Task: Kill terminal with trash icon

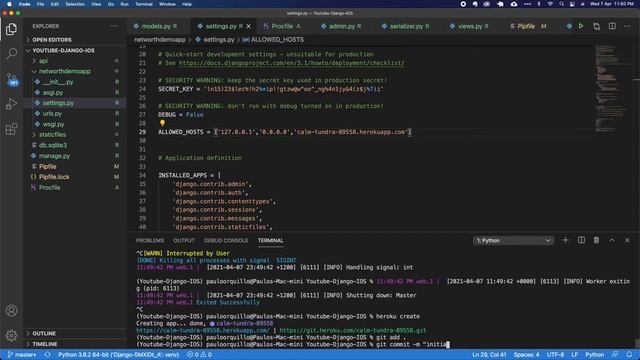Action: (x=596, y=240)
